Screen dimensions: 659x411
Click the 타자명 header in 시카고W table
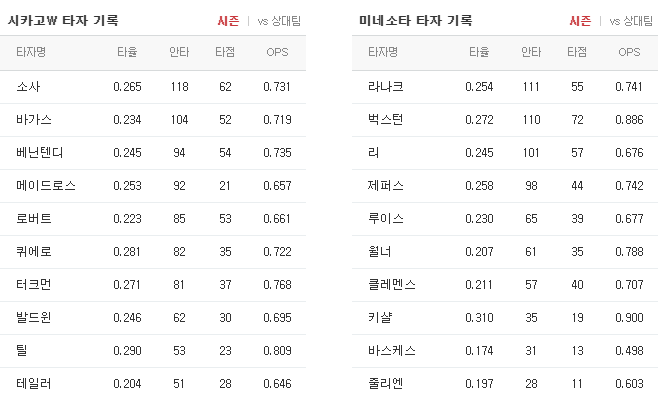31,52
